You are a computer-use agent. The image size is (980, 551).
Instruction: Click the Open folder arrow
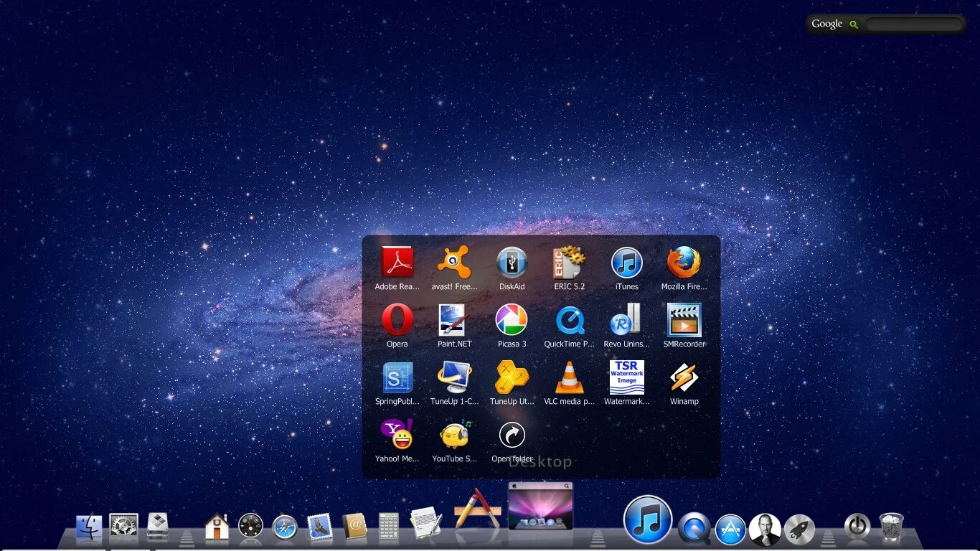pos(512,435)
